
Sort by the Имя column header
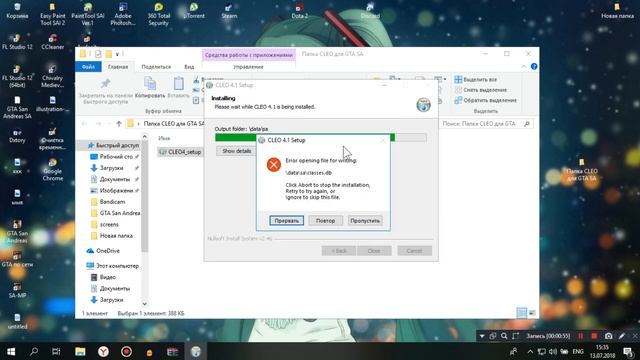point(164,138)
